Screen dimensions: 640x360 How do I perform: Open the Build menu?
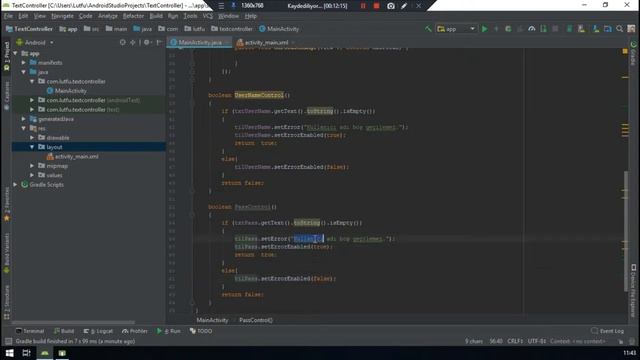156,16
